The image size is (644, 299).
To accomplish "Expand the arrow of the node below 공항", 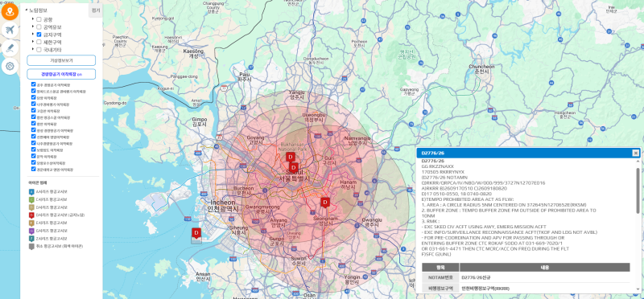I will click(33, 27).
